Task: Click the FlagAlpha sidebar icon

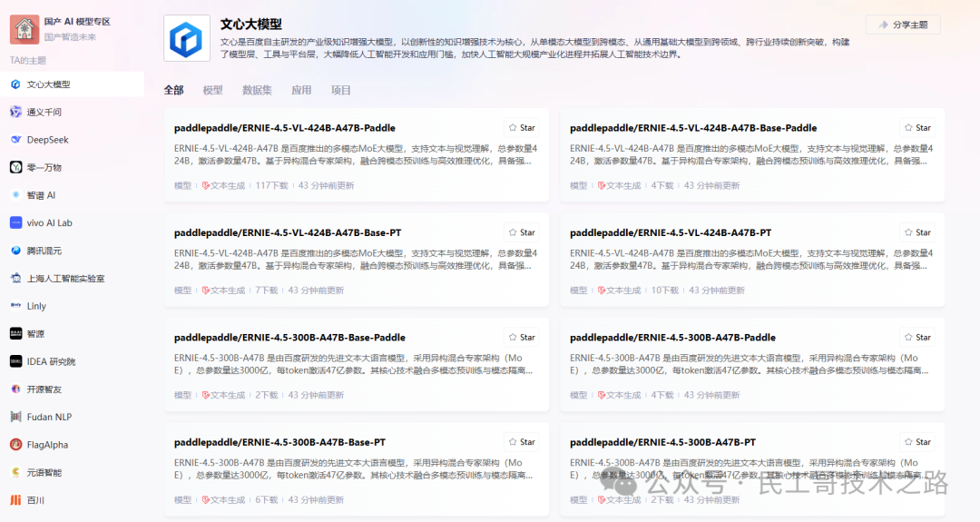Action: tap(15, 445)
